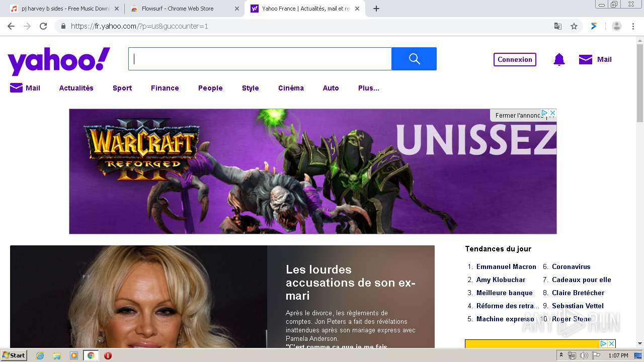This screenshot has width=644, height=362.
Task: Open the volume speaker tray icon
Action: pos(584,355)
